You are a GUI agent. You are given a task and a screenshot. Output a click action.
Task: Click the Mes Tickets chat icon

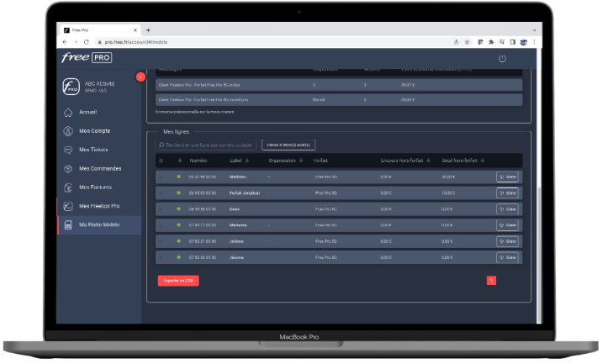(x=68, y=150)
